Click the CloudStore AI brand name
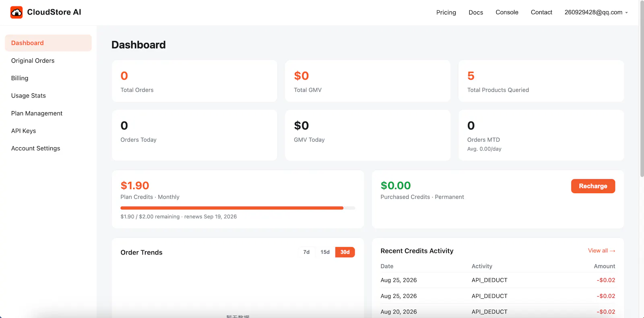The height and width of the screenshot is (318, 644). tap(54, 12)
